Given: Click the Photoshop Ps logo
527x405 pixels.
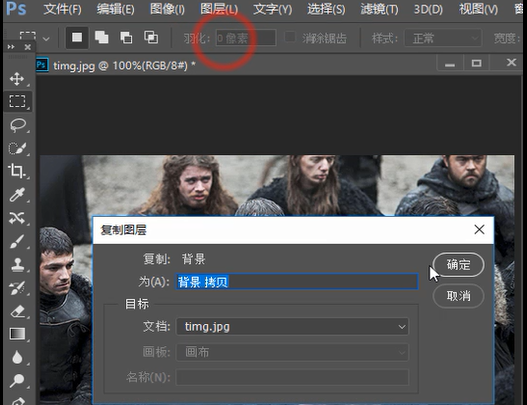Looking at the screenshot, I should point(15,8).
